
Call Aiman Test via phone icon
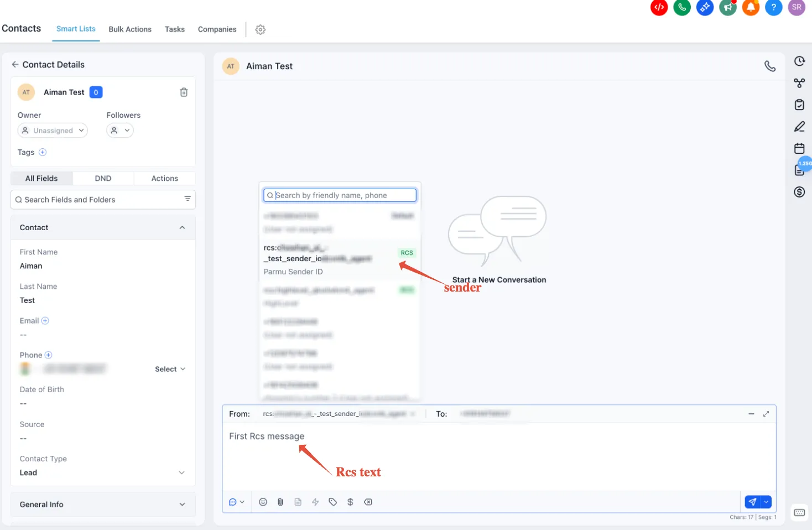coord(770,66)
